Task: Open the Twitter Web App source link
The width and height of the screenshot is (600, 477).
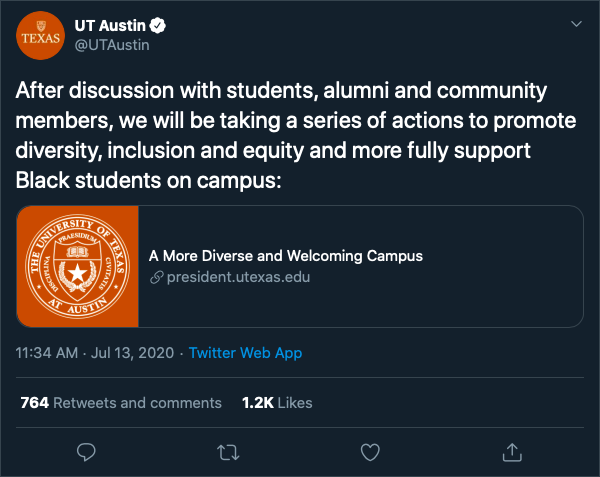Action: point(245,353)
